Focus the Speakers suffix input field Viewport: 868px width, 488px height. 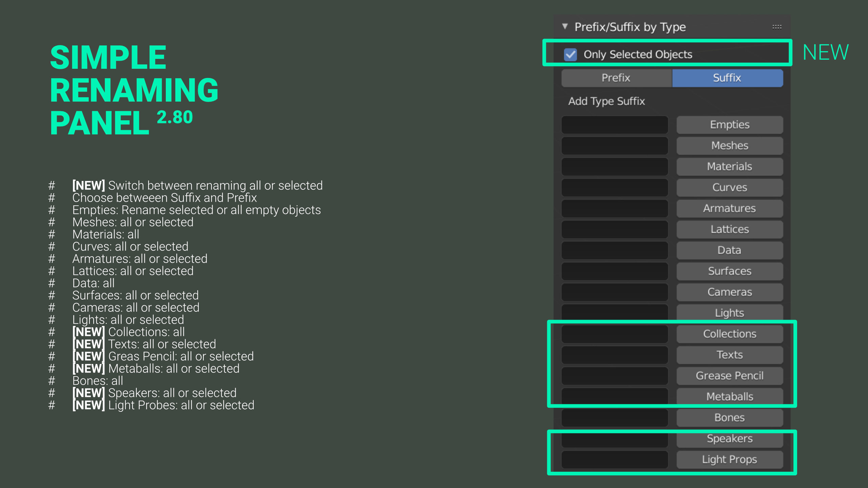[x=614, y=441]
